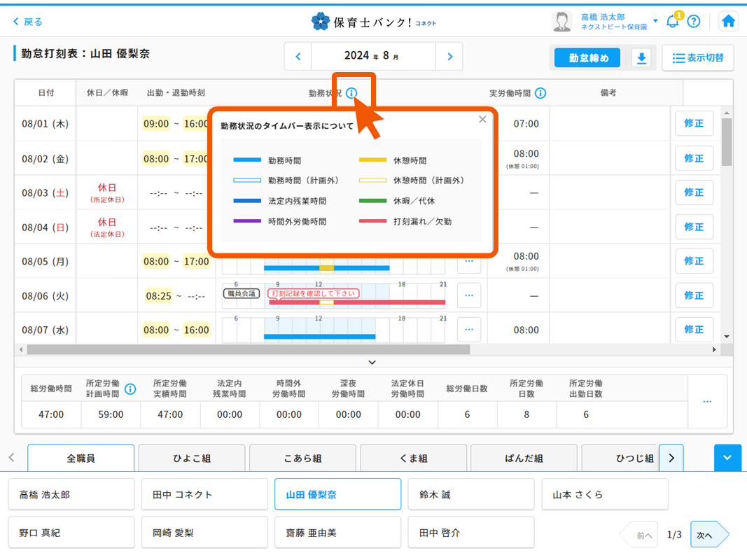Expand the 高橋 浩太郎 account dropdown
Screen dimensions: 747x560
(654, 19)
